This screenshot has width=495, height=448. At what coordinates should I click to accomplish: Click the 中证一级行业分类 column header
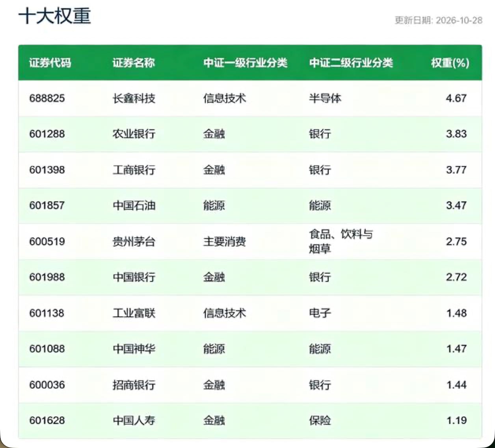click(x=245, y=63)
